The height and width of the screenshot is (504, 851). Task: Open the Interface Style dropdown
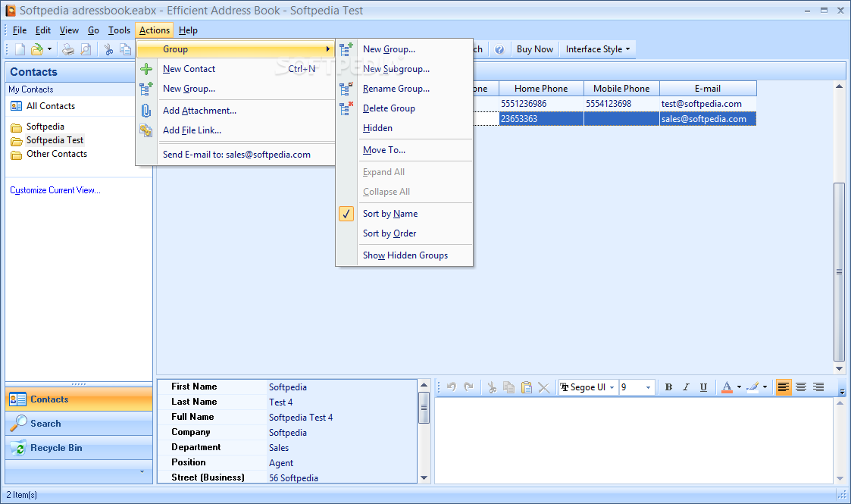598,49
